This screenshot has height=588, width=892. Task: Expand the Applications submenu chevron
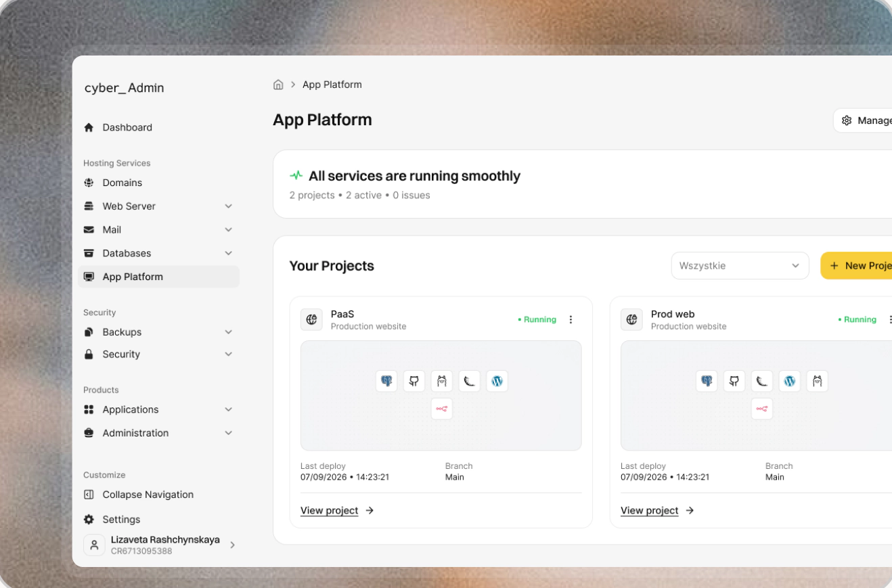(229, 410)
